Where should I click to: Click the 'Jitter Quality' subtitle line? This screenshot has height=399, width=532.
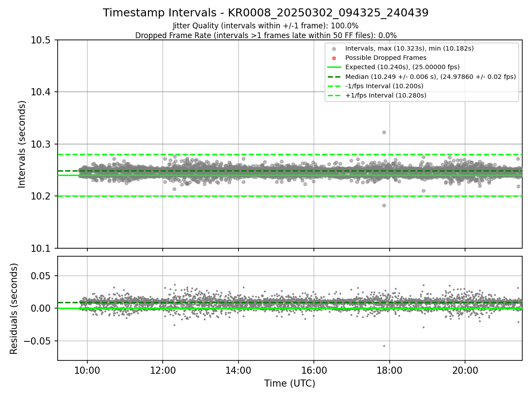(x=266, y=26)
